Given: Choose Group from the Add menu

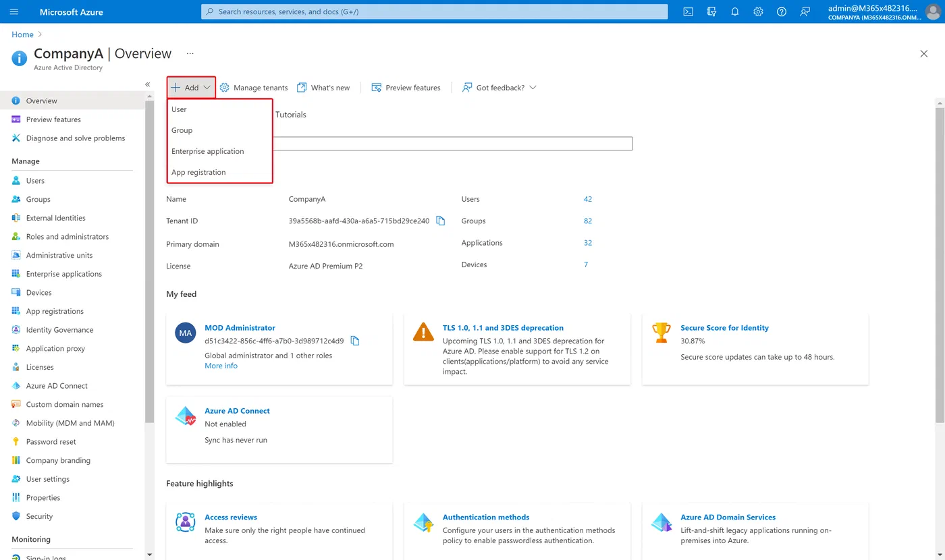Looking at the screenshot, I should [219, 130].
